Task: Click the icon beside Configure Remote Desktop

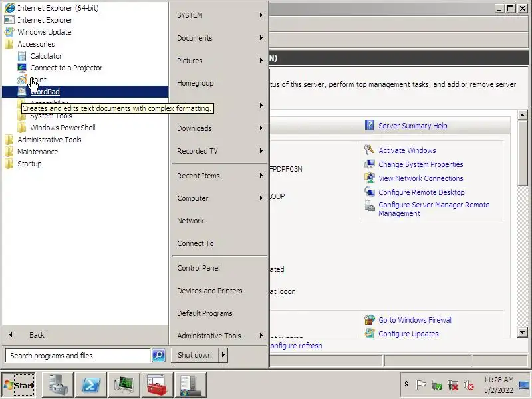Action: [x=370, y=192]
